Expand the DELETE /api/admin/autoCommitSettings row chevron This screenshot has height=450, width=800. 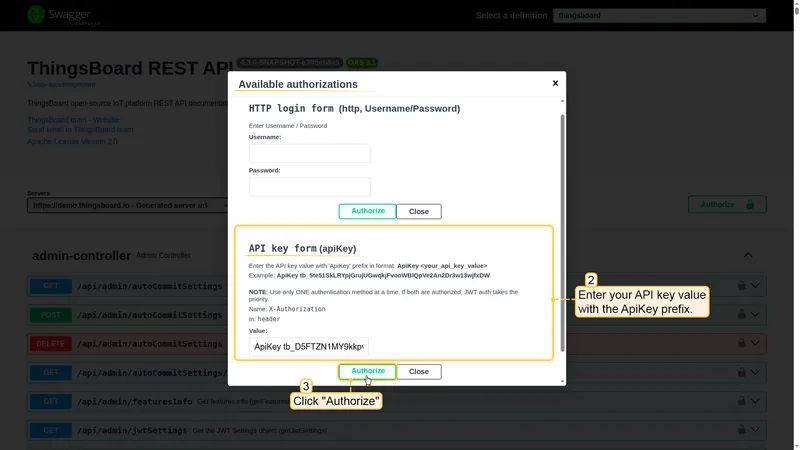(755, 343)
